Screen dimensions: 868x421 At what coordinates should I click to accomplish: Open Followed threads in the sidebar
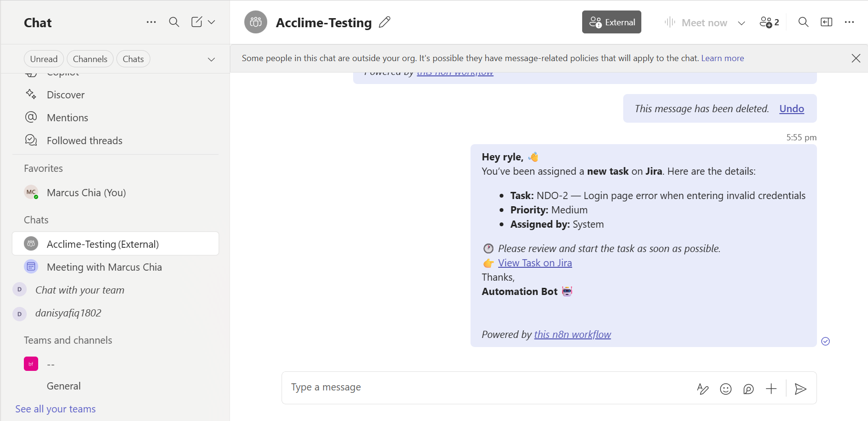pos(84,141)
